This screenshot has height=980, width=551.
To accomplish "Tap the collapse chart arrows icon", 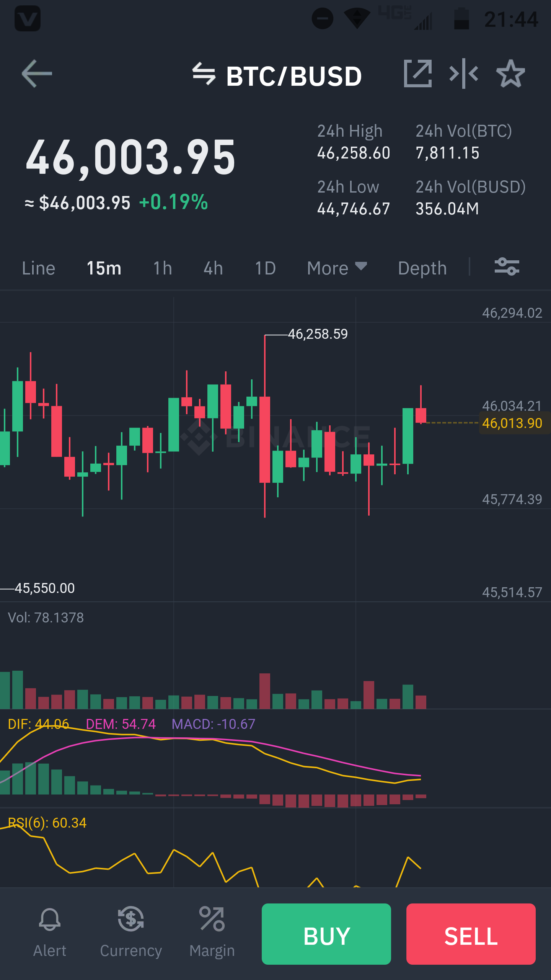I will coord(464,73).
